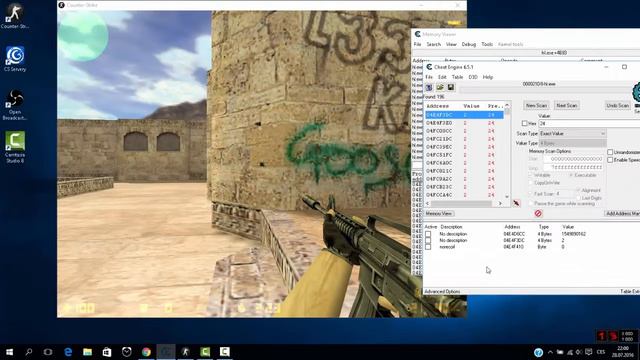Toggle the Enable Speedhack checkbox
The width and height of the screenshot is (640, 360).
[x=610, y=160]
